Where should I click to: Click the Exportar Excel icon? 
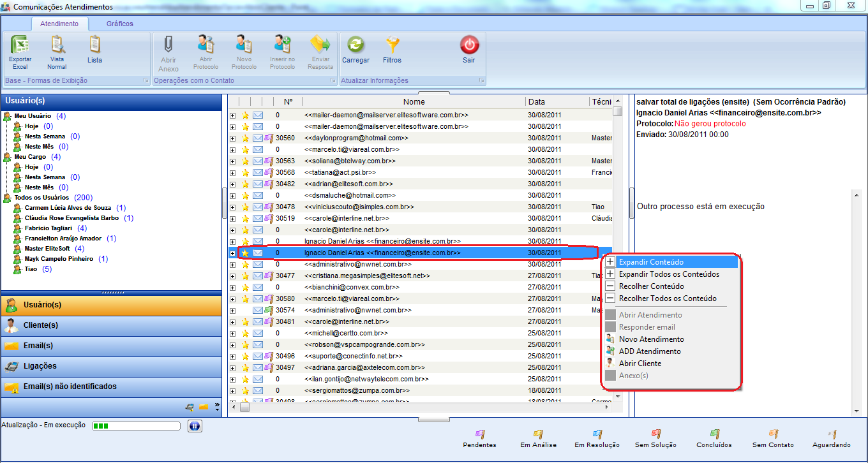(x=20, y=46)
